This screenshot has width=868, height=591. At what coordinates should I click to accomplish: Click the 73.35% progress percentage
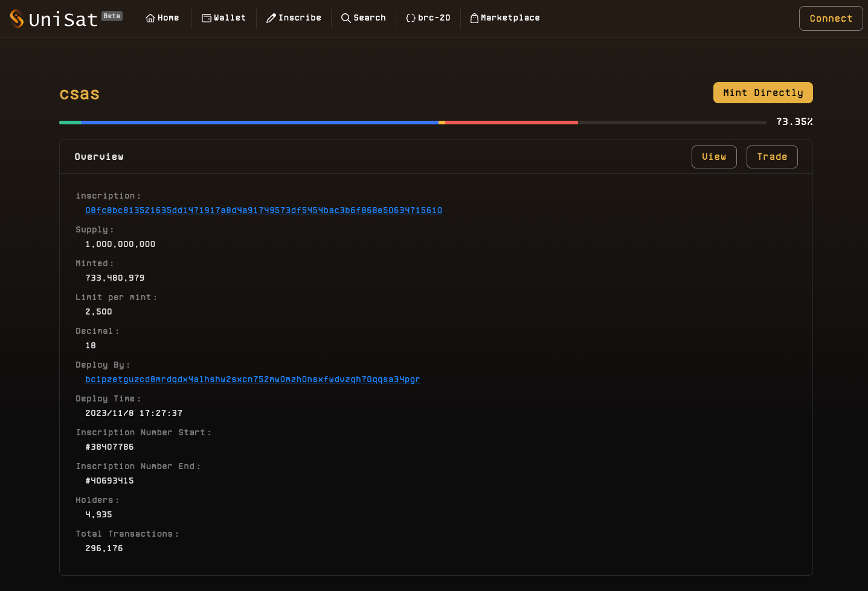794,122
